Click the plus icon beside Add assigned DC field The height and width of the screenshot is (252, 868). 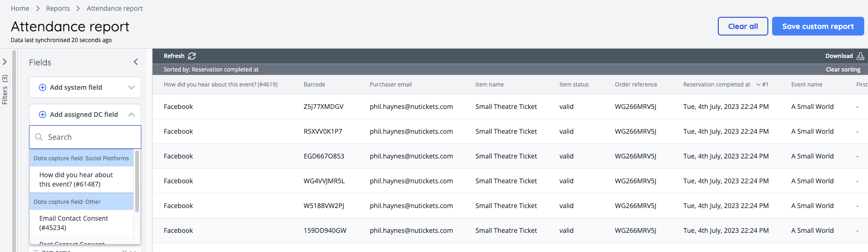(43, 115)
